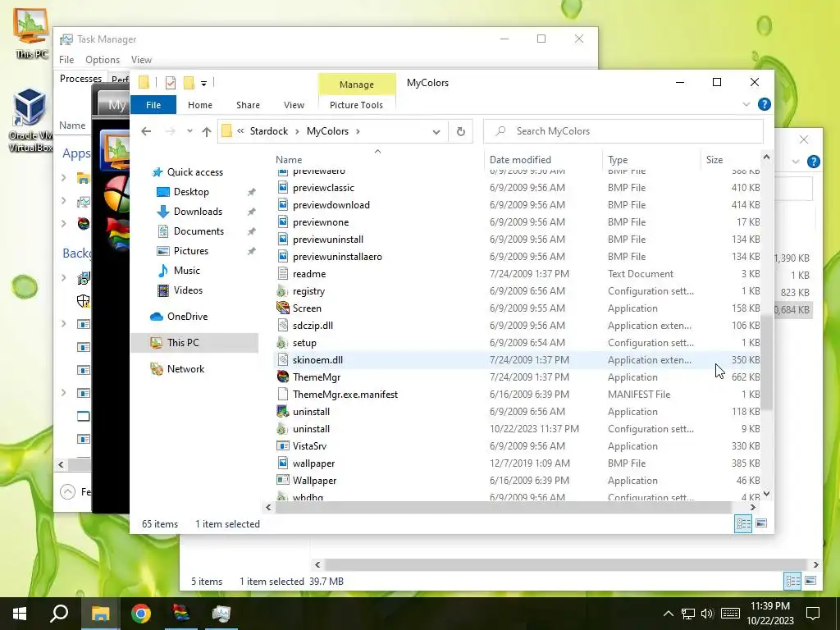The image size is (840, 630).
Task: Open the MyColors app from taskbar
Action: pyautogui.click(x=181, y=614)
